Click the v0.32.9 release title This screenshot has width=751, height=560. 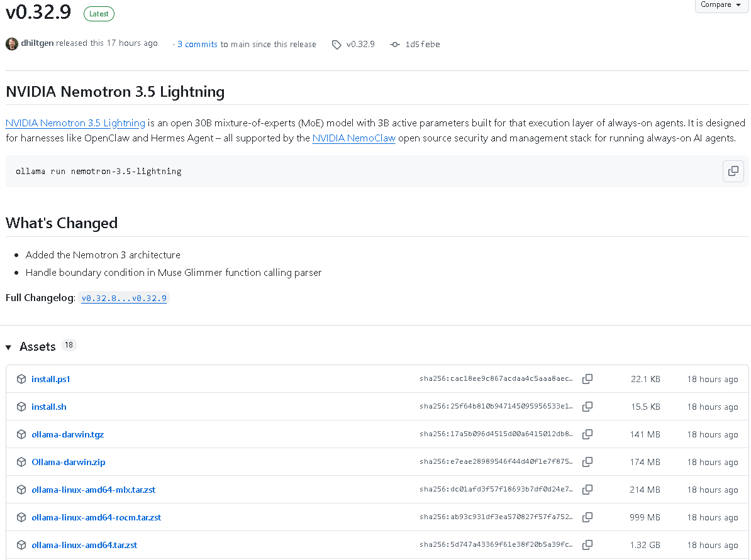click(x=38, y=12)
